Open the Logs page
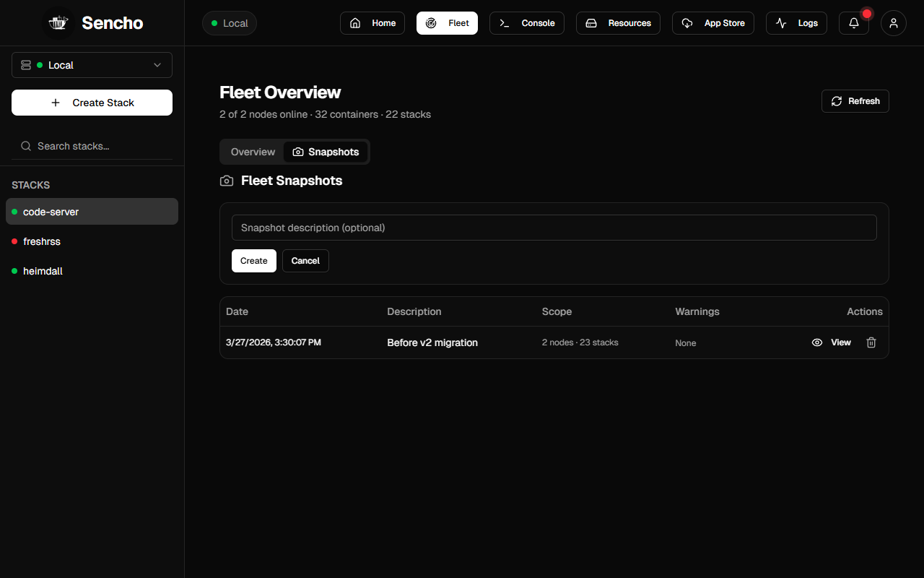Viewport: 924px width, 578px height. click(x=796, y=23)
